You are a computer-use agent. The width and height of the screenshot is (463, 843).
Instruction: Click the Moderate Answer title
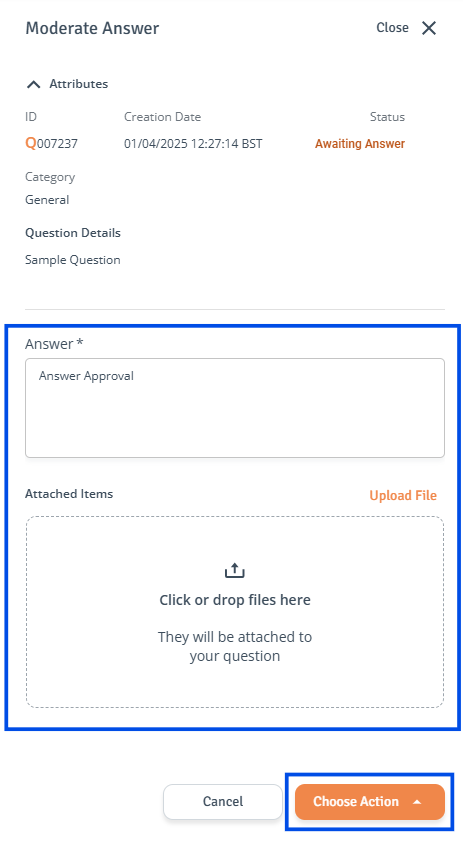click(92, 28)
